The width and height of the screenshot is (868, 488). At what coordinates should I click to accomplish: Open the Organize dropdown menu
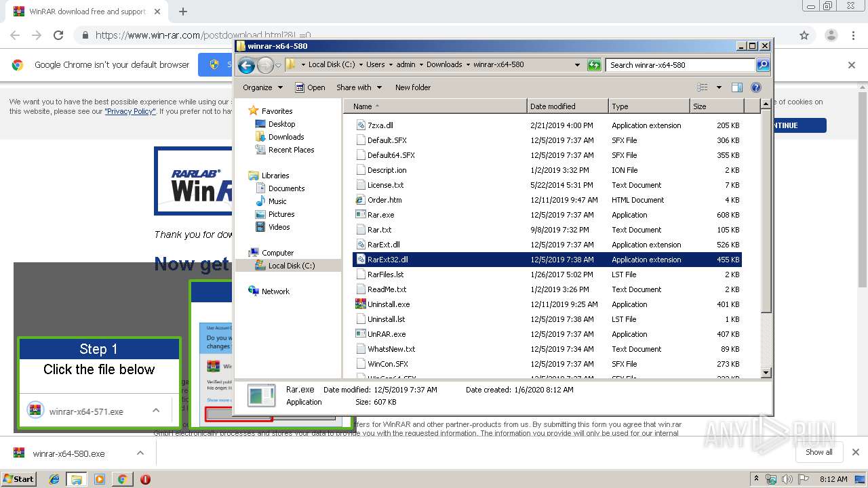click(262, 87)
